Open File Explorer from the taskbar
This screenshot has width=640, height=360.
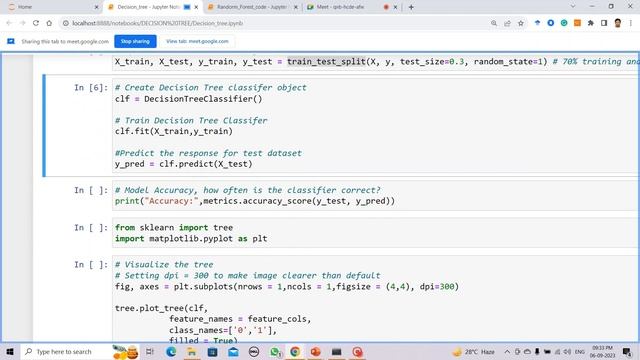click(x=191, y=351)
